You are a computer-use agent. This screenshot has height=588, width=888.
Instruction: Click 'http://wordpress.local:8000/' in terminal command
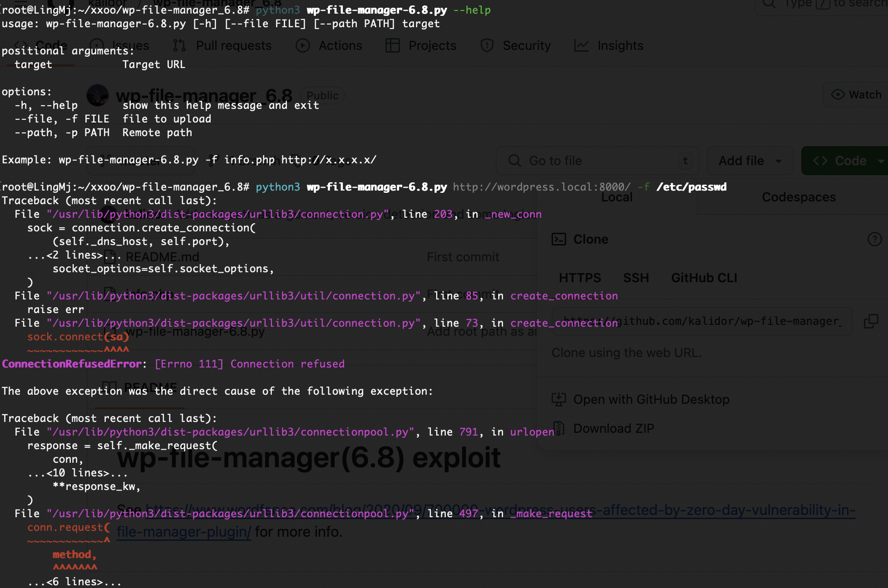tap(542, 187)
